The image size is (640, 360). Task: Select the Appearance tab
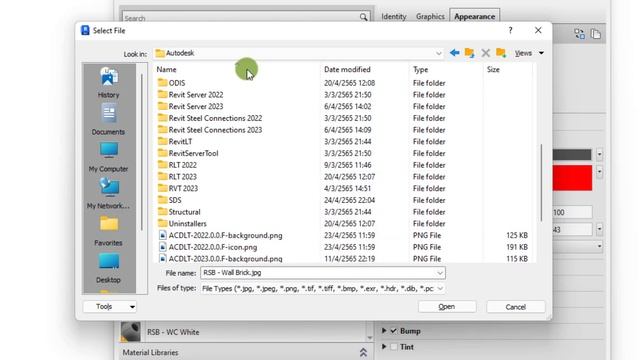tap(474, 16)
